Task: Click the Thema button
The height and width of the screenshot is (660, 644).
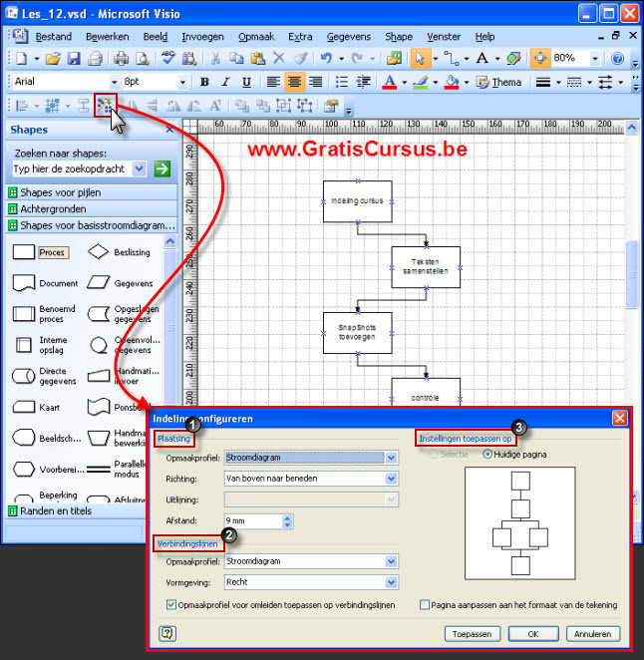Action: (x=499, y=82)
